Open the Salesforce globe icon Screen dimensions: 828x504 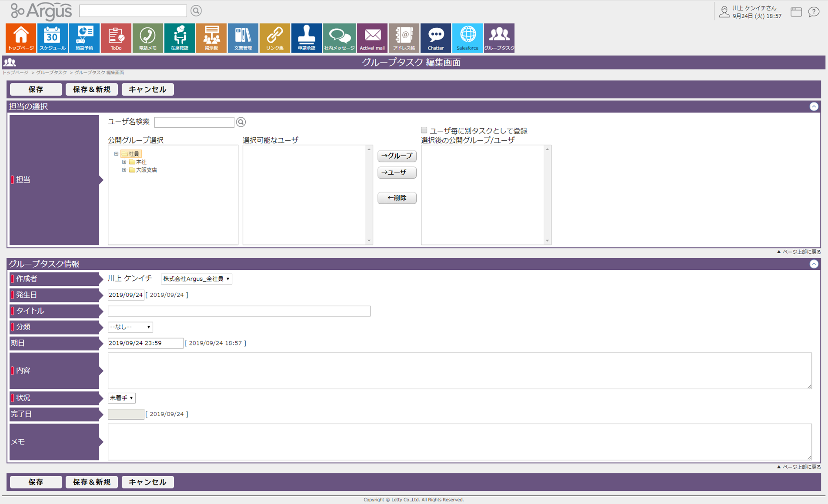[467, 38]
